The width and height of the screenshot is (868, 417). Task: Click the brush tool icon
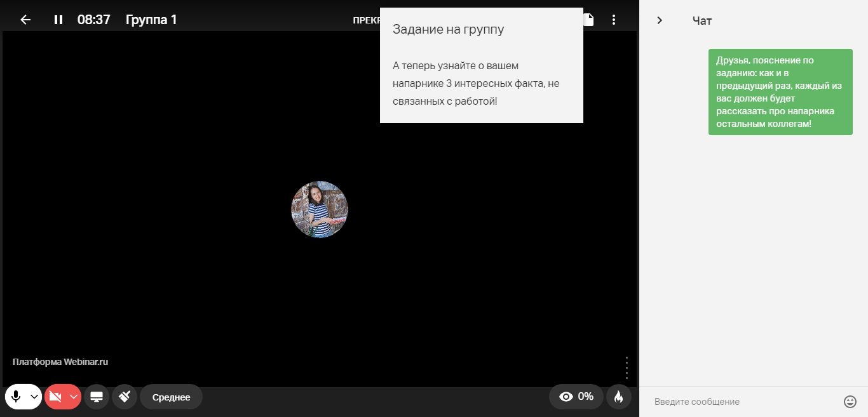pyautogui.click(x=125, y=397)
